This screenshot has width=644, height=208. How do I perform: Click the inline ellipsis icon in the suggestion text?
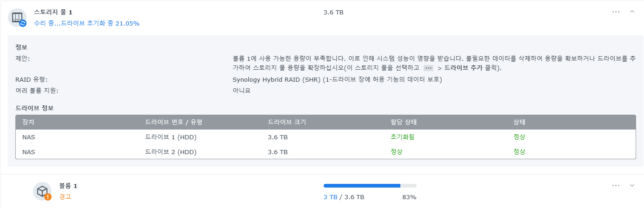(x=428, y=68)
